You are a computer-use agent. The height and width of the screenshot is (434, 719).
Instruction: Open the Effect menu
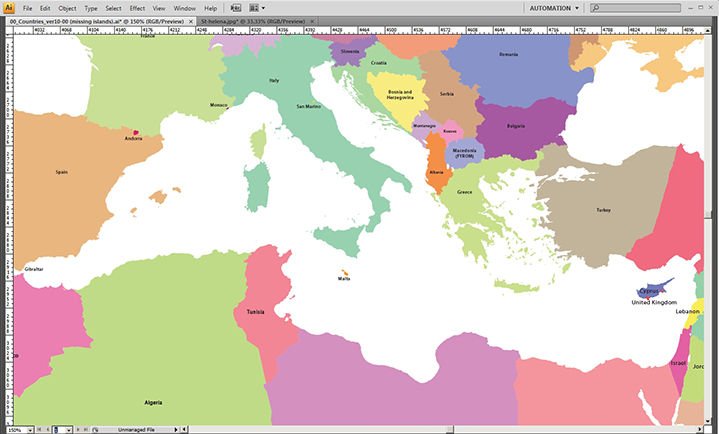[x=137, y=8]
